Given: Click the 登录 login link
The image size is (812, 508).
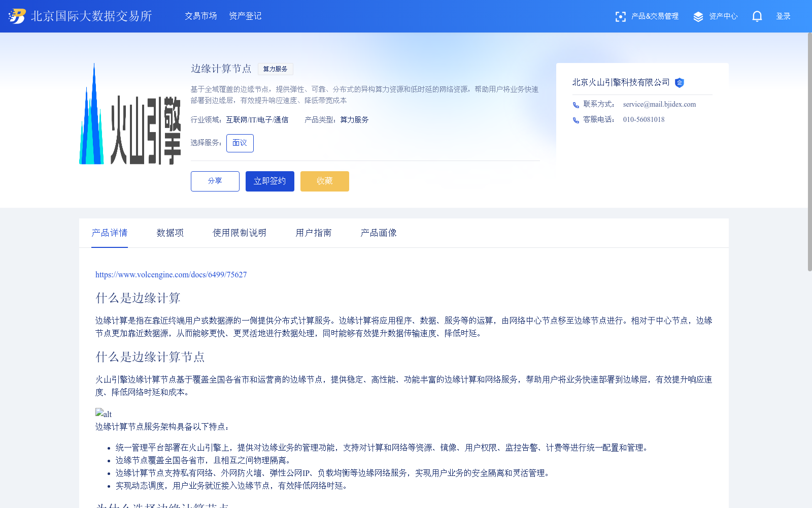Looking at the screenshot, I should (784, 16).
